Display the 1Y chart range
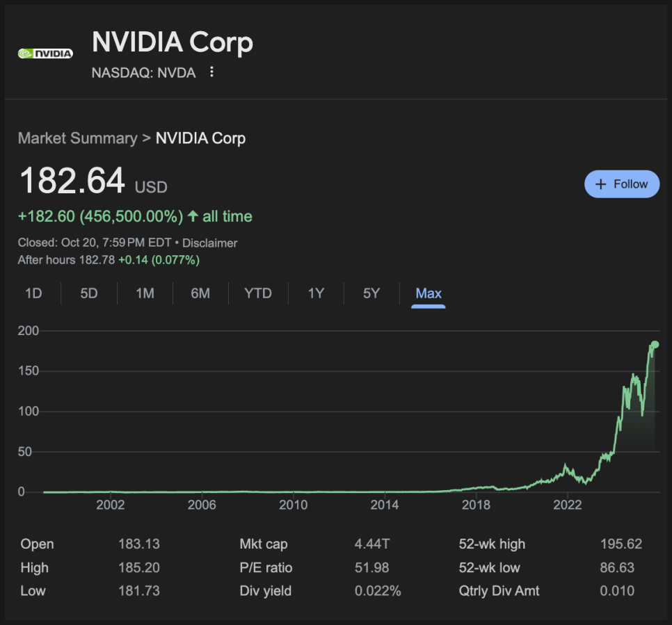The image size is (672, 625). [x=316, y=293]
